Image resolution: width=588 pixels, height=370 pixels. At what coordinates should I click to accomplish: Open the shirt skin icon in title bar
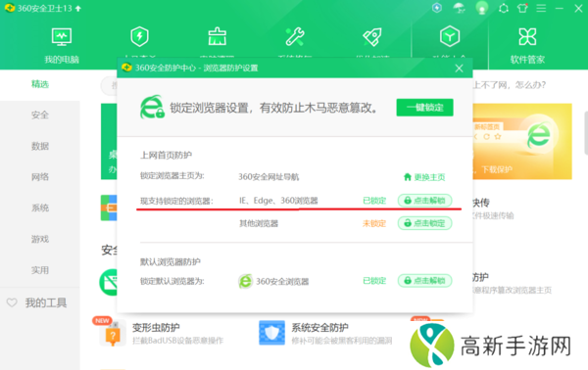[x=522, y=8]
